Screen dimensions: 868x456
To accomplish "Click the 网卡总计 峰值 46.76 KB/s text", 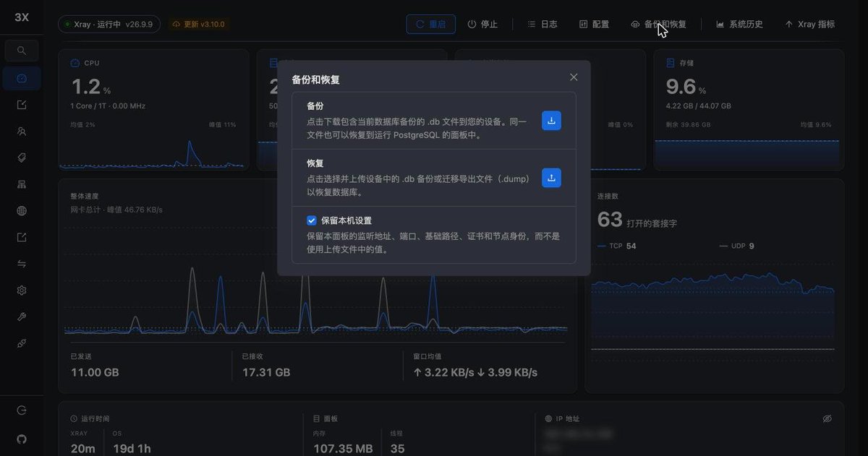I will tap(116, 210).
